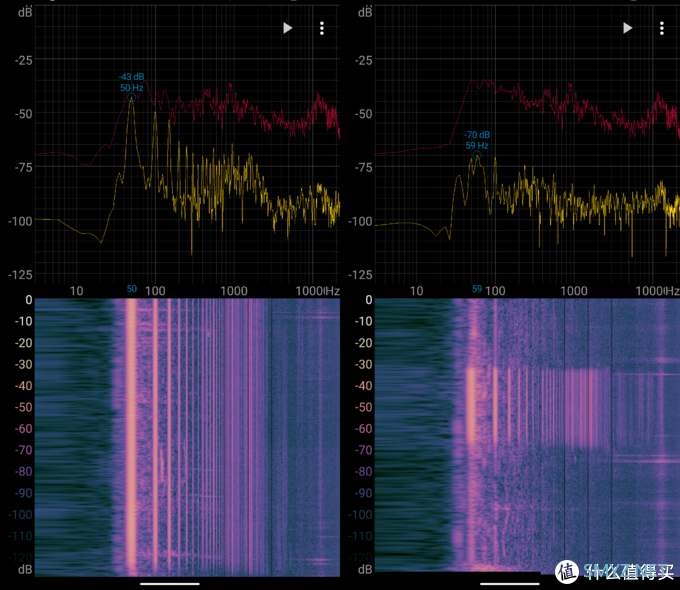This screenshot has height=590, width=680.
Task: Tap the "-43 dB 50 Hz" peak label
Action: (131, 82)
